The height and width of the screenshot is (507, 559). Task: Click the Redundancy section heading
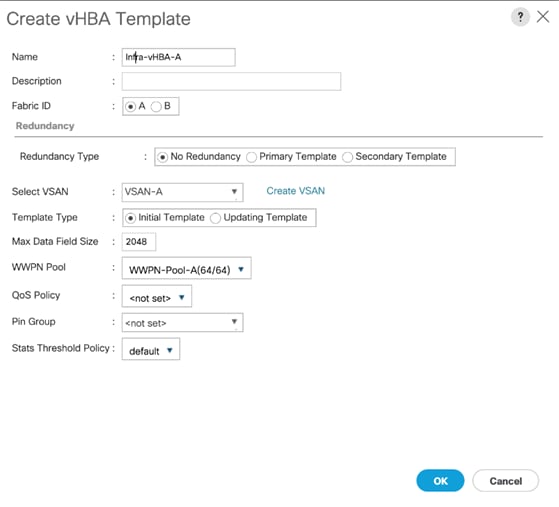tap(45, 126)
